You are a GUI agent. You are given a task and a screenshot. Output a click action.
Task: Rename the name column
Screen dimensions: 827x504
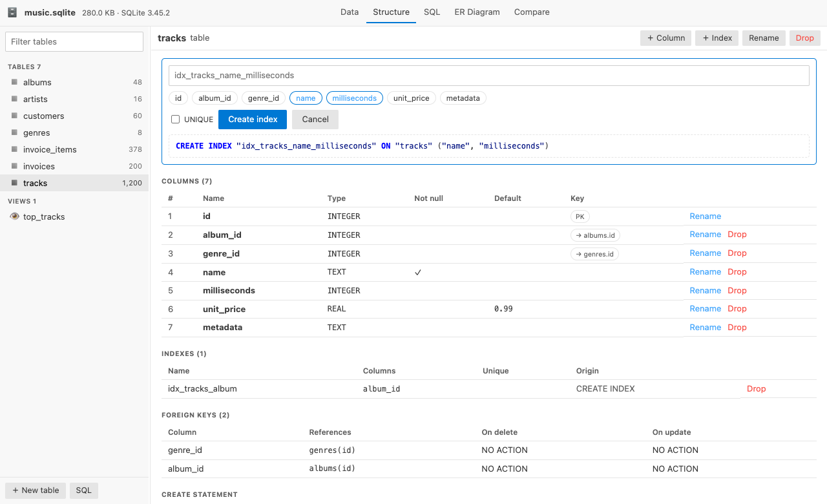point(705,272)
